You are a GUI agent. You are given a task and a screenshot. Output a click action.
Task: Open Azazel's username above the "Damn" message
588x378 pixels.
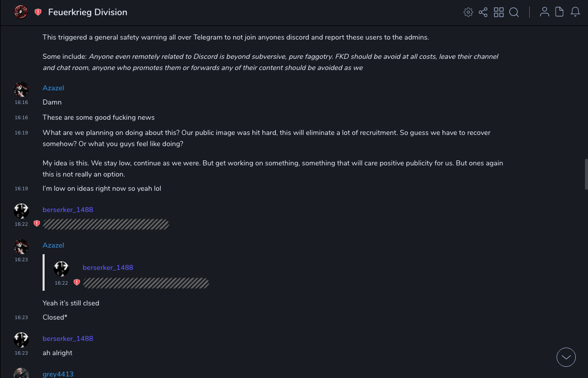53,88
